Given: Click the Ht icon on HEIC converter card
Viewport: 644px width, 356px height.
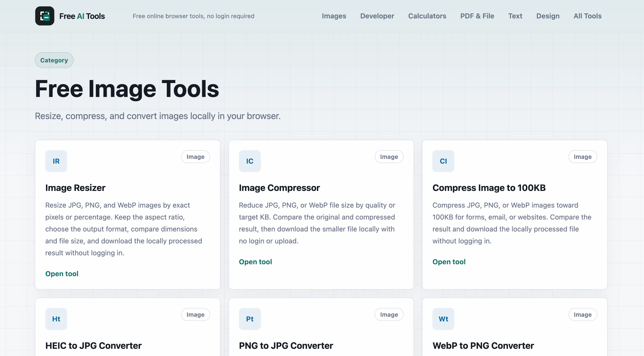Looking at the screenshot, I should click(x=56, y=319).
